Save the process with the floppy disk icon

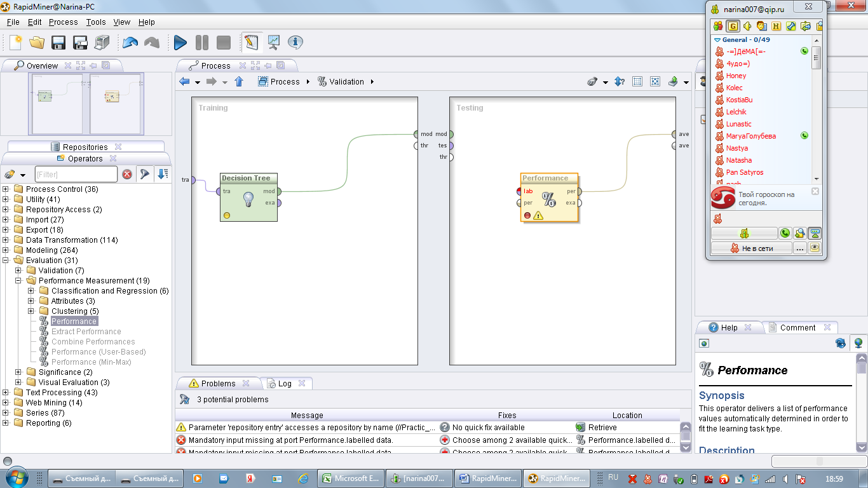58,43
